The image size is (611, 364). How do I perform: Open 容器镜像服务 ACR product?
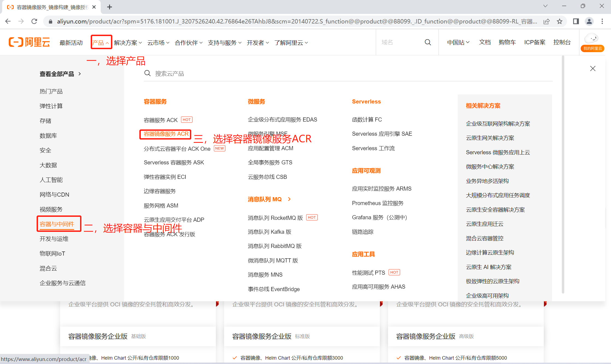166,134
